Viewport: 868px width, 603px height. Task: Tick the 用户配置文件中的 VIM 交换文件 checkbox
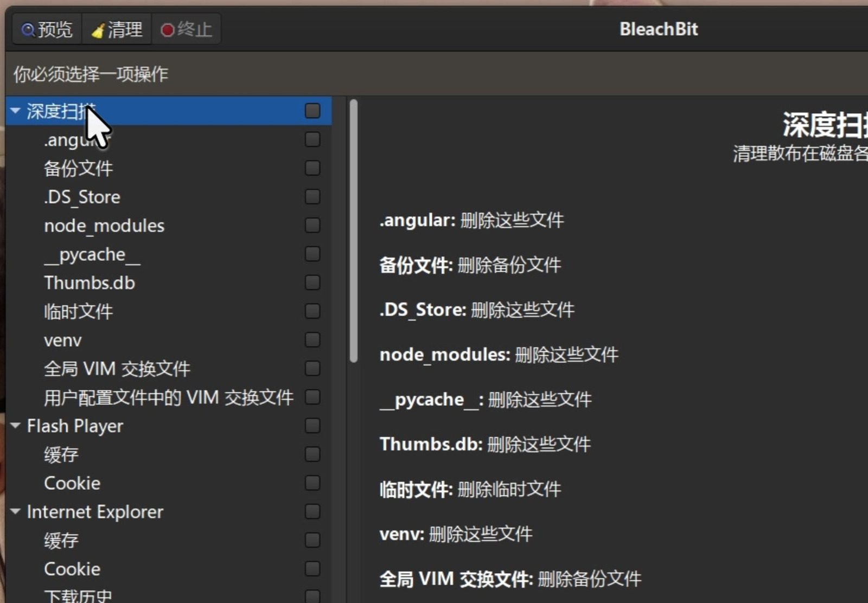(312, 397)
